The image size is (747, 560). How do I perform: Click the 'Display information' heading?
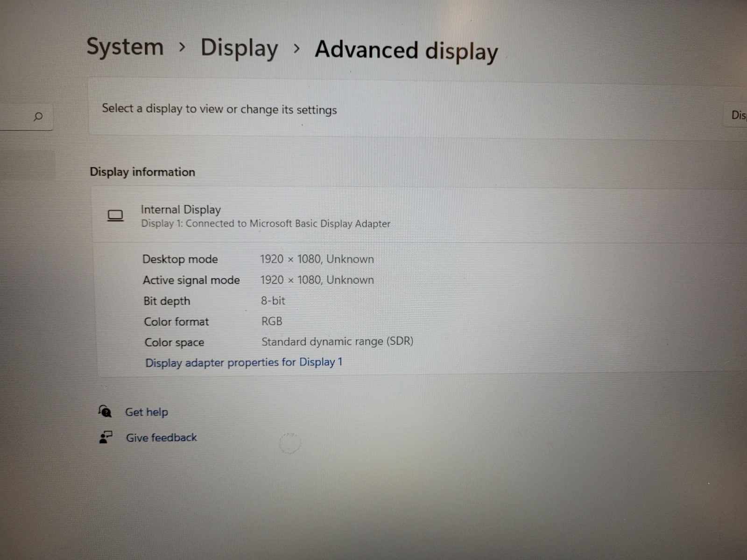(x=142, y=172)
